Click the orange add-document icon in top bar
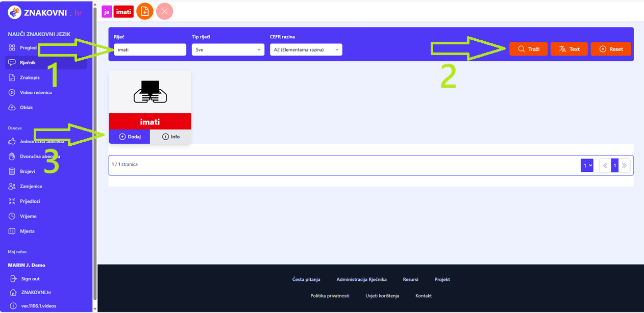This screenshot has height=313, width=644. (x=145, y=11)
